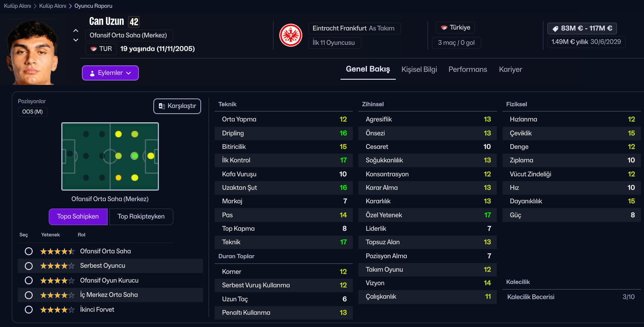Switch to the Performans tab
This screenshot has width=644, height=327.
468,69
